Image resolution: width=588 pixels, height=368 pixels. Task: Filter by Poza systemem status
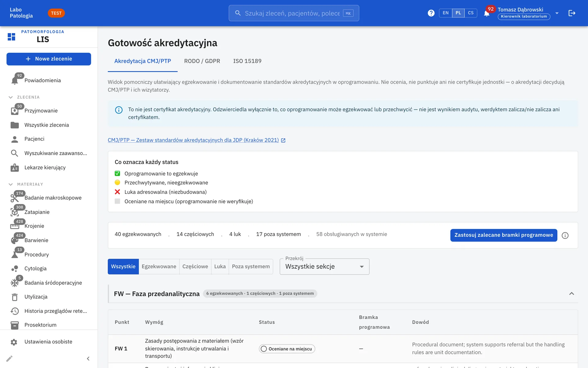251,266
